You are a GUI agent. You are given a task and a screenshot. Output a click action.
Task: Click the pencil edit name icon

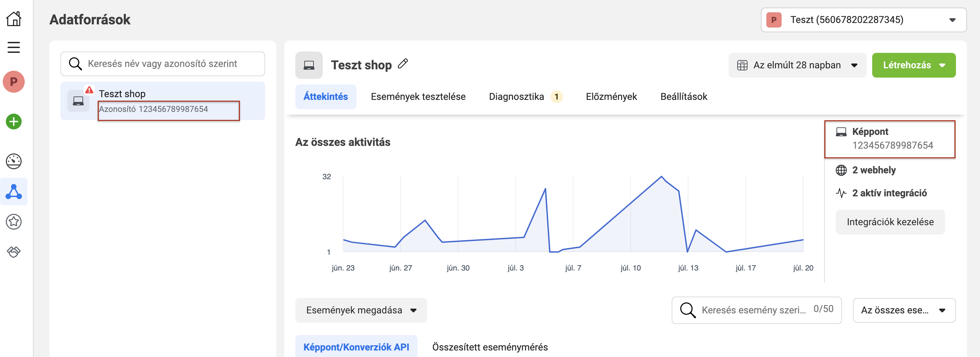pyautogui.click(x=403, y=64)
